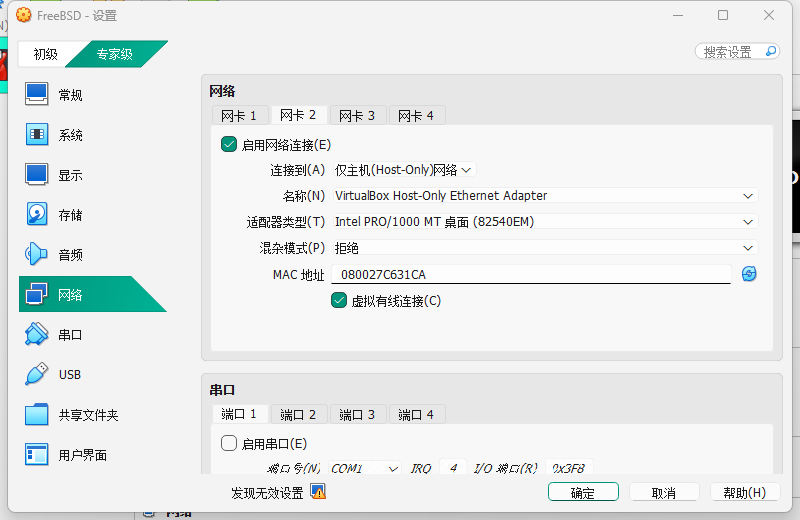Viewport: 800px width, 520px height.
Task: Open the 共享文件夹 shared folders icon
Action: pyautogui.click(x=37, y=414)
